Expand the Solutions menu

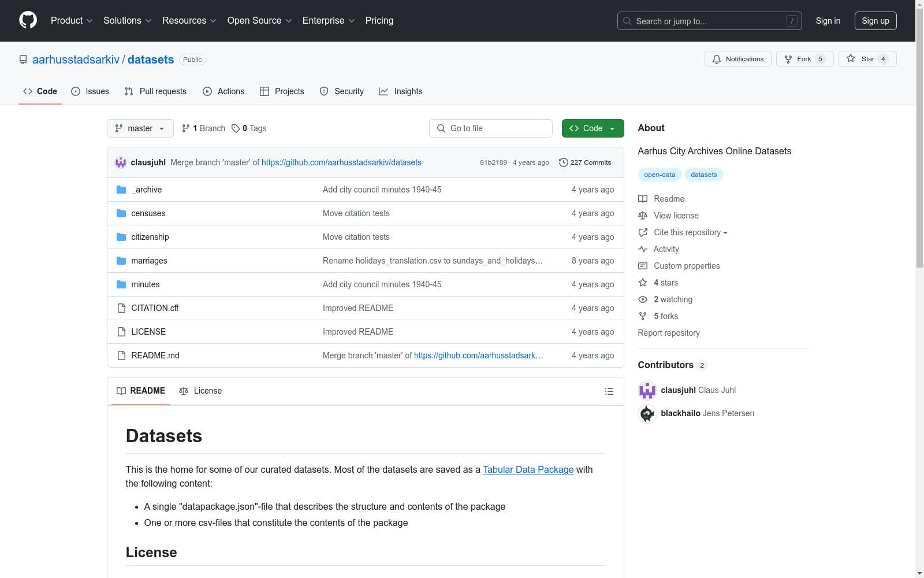click(x=128, y=21)
